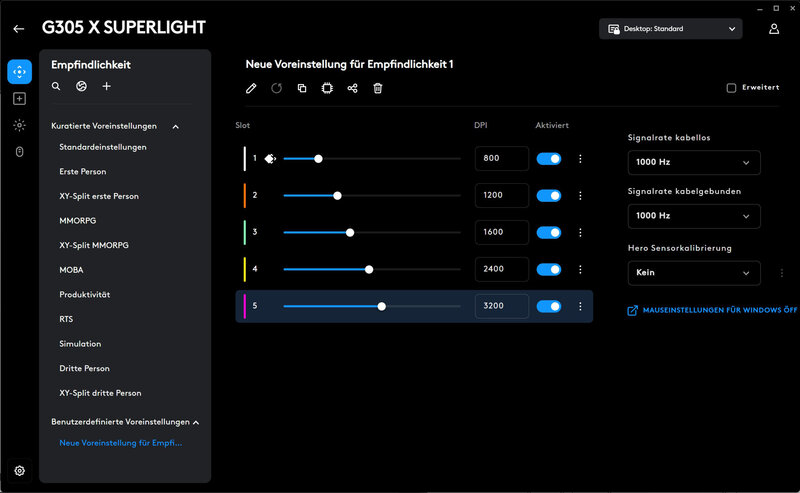800x493 pixels.
Task: Click the slot 1 DPI slider handle
Action: click(x=318, y=159)
